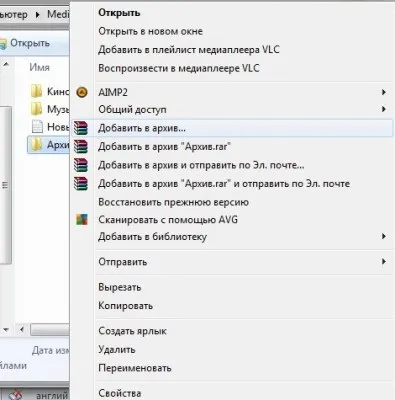Click WinRAR icon beside 'Добавить в архив "Архив.rar"'

[81, 146]
